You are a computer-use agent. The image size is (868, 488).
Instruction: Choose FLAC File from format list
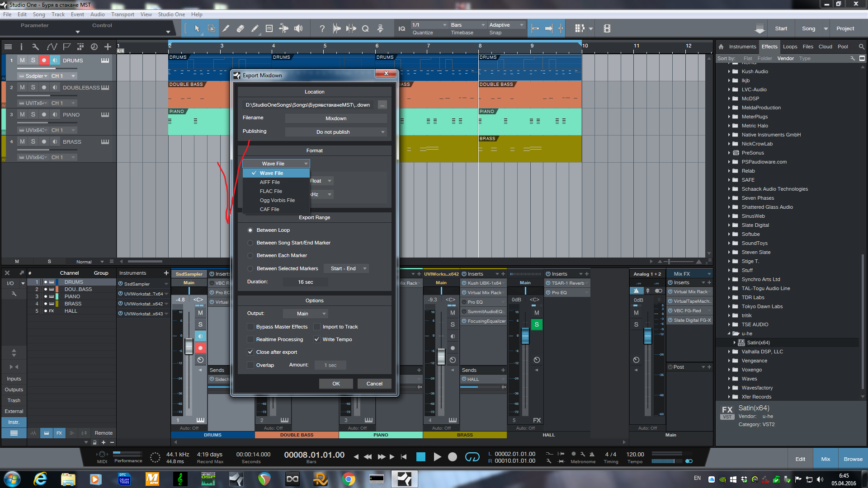(x=271, y=191)
